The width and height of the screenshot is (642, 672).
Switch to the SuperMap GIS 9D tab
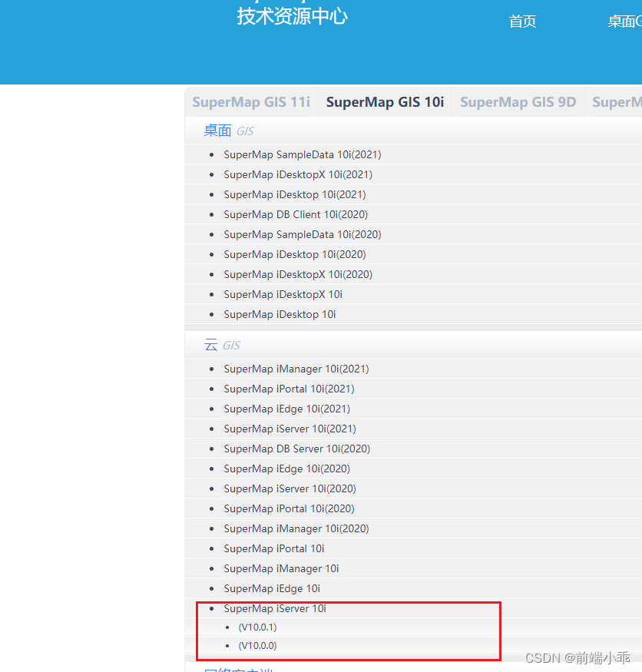coord(518,101)
